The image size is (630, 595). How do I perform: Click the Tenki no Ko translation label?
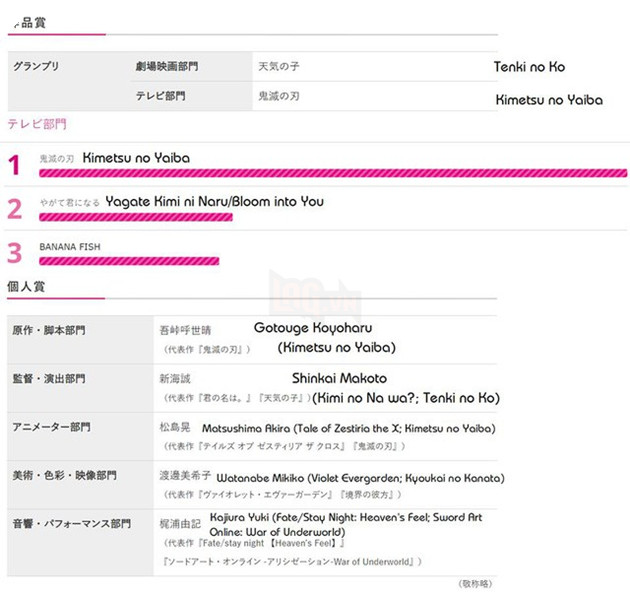[x=529, y=67]
